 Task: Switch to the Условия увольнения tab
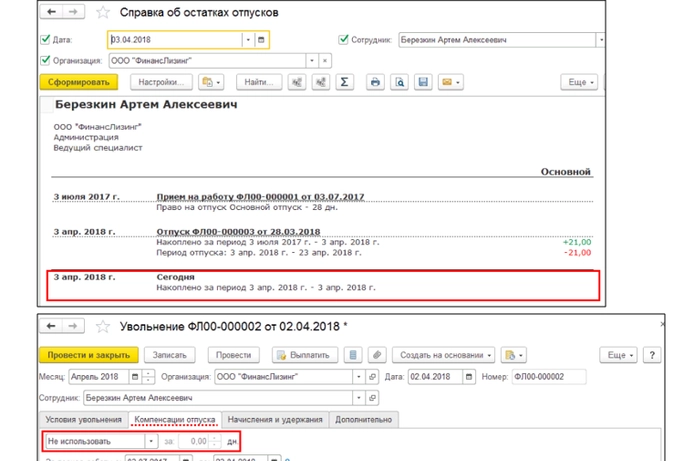click(83, 419)
